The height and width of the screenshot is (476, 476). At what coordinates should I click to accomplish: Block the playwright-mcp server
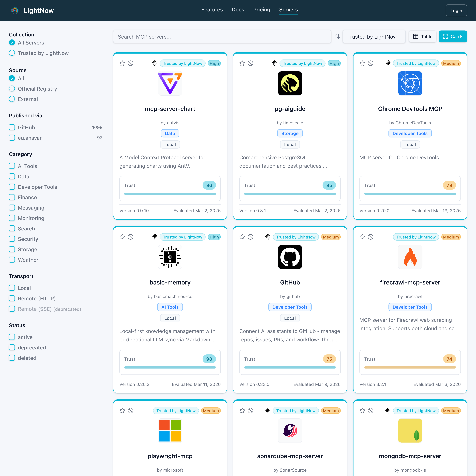coord(131,411)
